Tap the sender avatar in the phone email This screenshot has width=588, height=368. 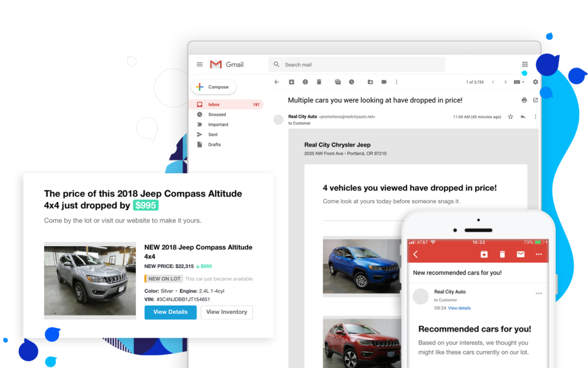(x=421, y=296)
